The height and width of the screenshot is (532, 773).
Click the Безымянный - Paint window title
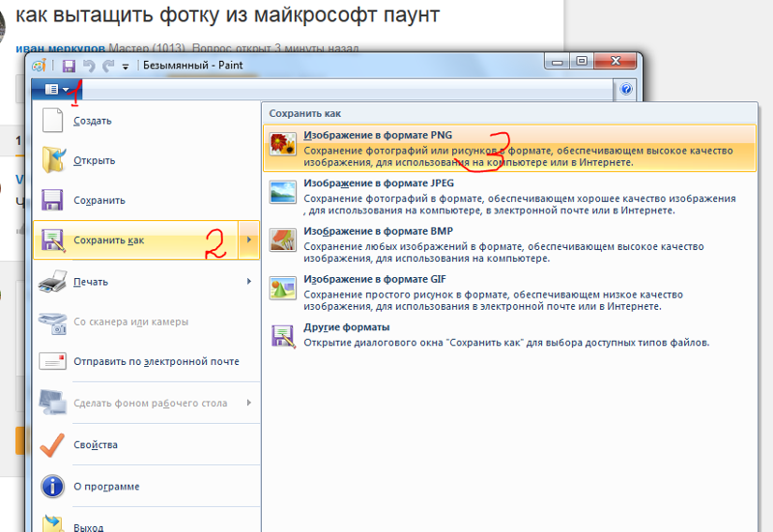tap(192, 65)
